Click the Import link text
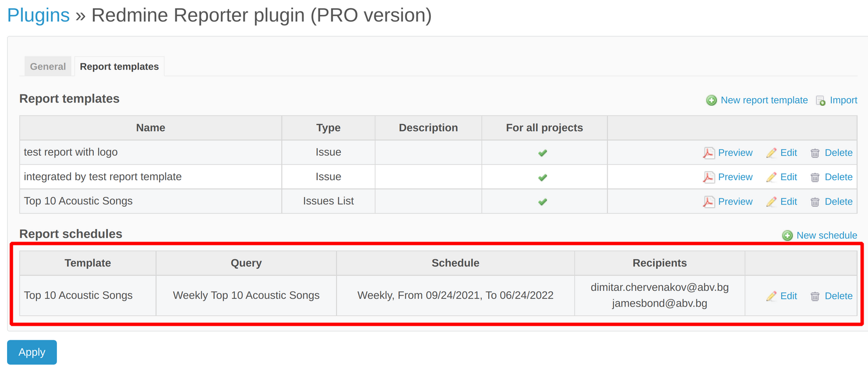 844,100
